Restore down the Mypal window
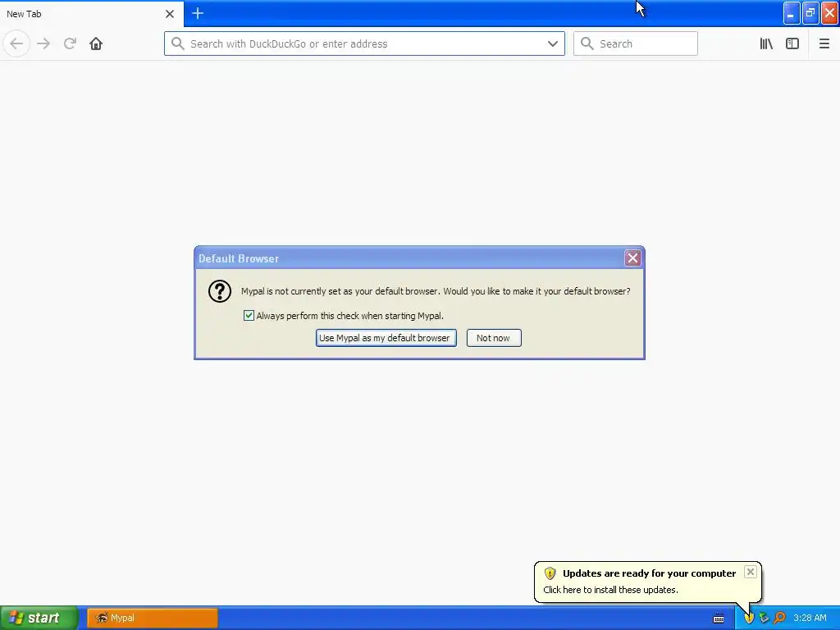The height and width of the screenshot is (630, 840). (810, 13)
